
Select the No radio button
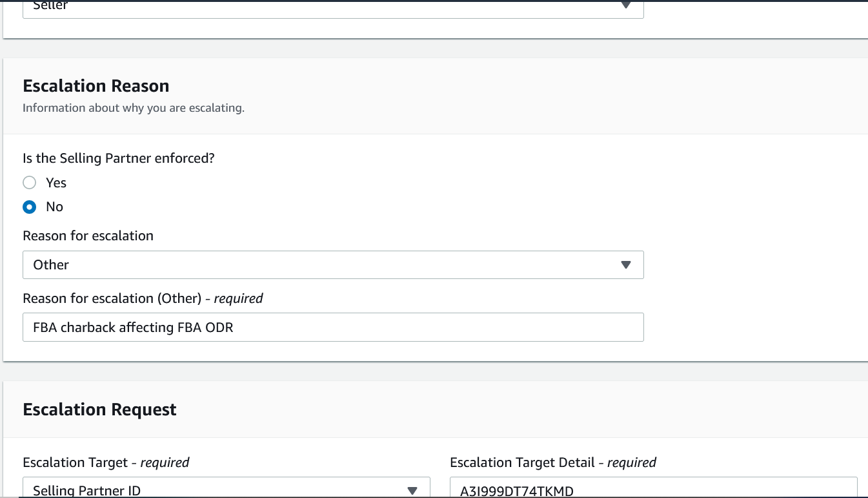point(29,207)
